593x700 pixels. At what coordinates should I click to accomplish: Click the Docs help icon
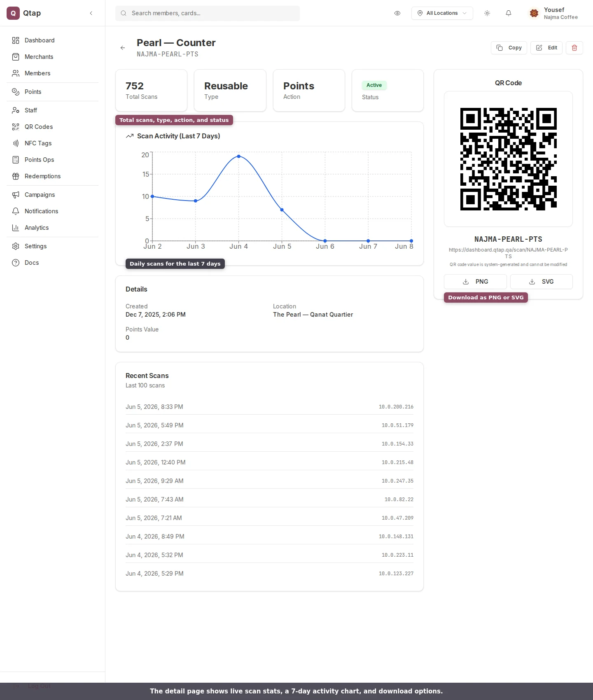[x=16, y=263]
